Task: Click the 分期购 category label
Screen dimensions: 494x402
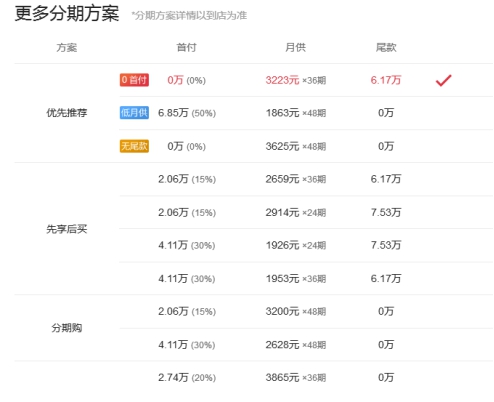Action: 67,328
